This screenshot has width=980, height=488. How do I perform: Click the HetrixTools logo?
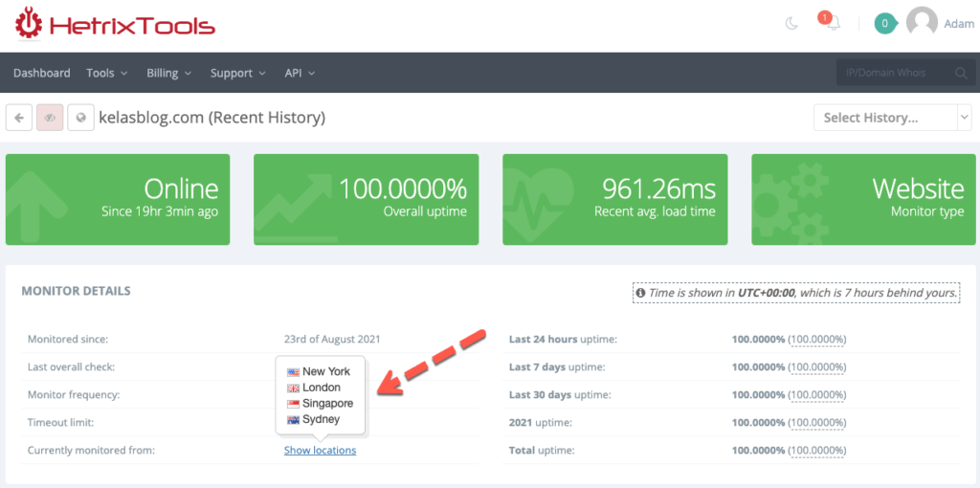(115, 25)
